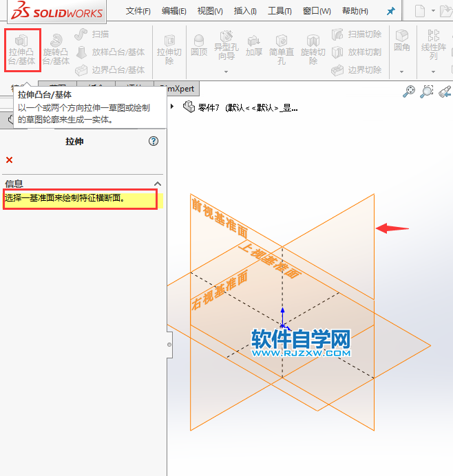Select the 右视基准面 plane
This screenshot has width=453, height=476.
(220, 290)
